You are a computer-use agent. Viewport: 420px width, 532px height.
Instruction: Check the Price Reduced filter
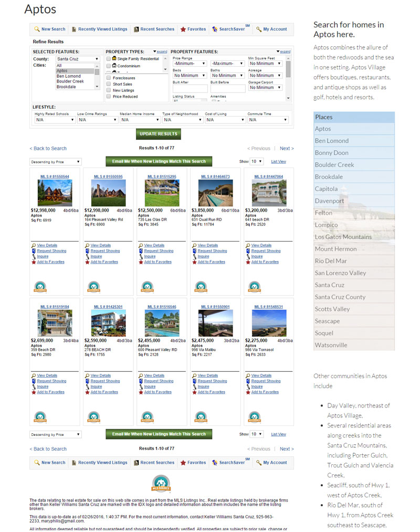coord(108,97)
